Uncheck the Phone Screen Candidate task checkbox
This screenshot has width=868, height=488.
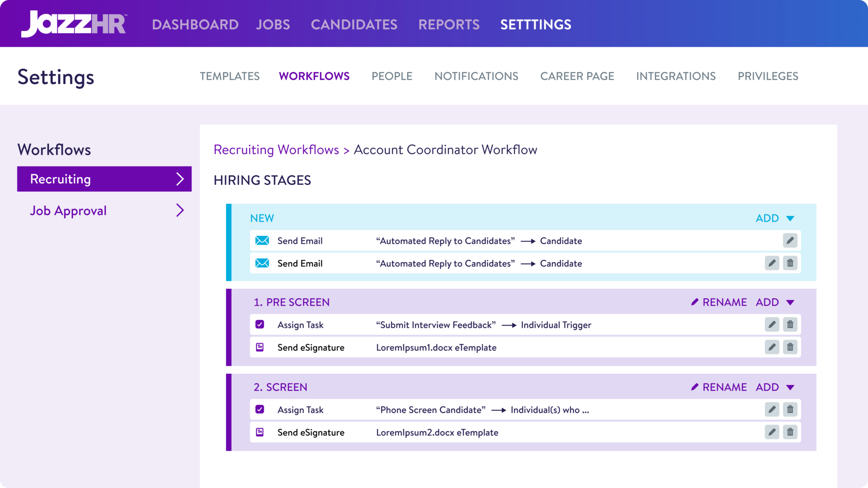pos(260,410)
